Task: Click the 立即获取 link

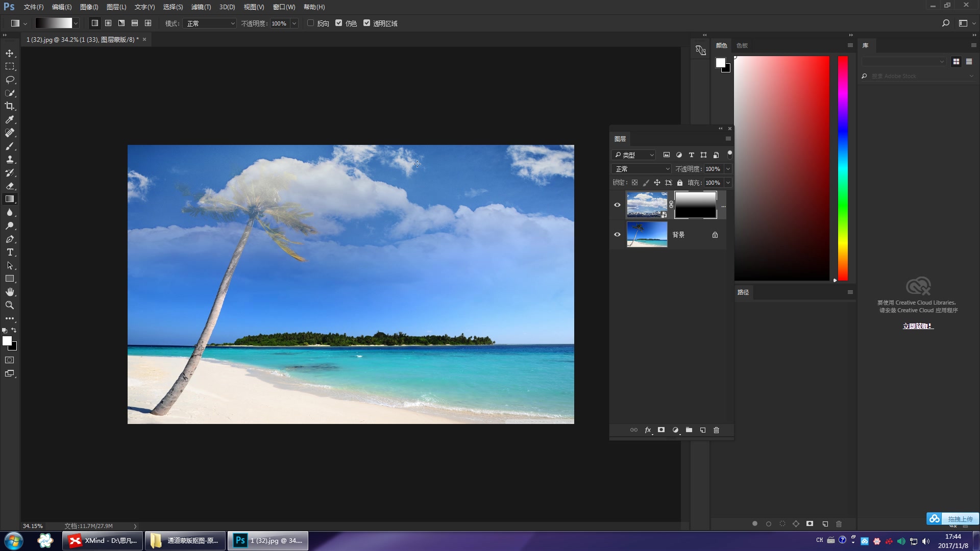Action: 918,326
